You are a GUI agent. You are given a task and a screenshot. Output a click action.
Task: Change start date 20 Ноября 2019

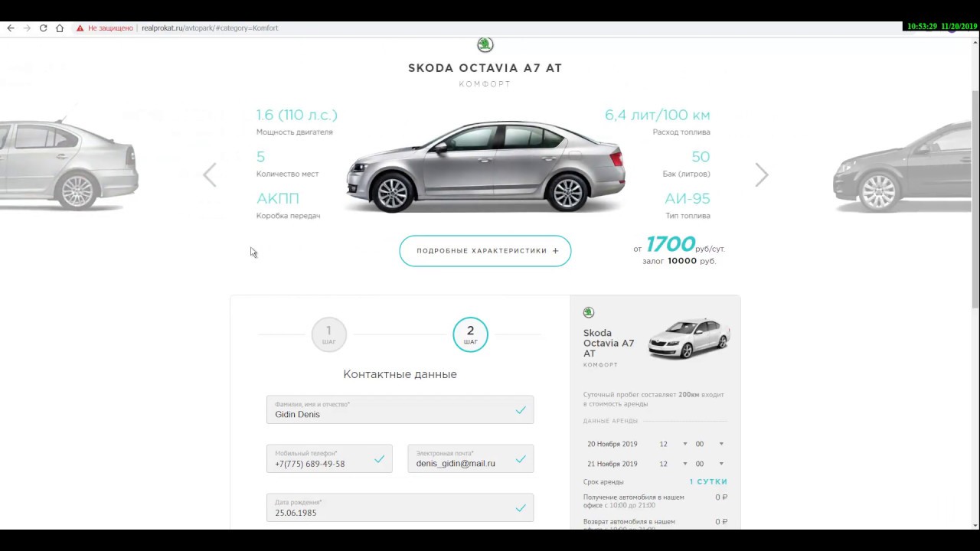pyautogui.click(x=612, y=444)
